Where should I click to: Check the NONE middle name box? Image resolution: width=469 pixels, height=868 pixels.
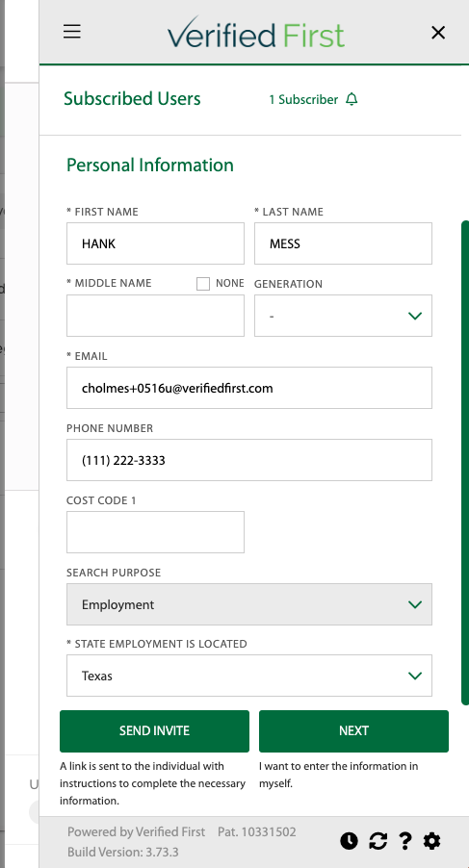pyautogui.click(x=203, y=284)
